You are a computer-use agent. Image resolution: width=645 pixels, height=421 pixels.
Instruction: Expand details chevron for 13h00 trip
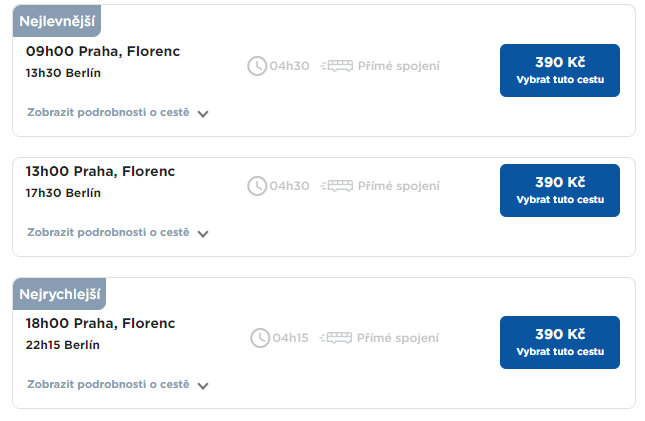pyautogui.click(x=203, y=234)
